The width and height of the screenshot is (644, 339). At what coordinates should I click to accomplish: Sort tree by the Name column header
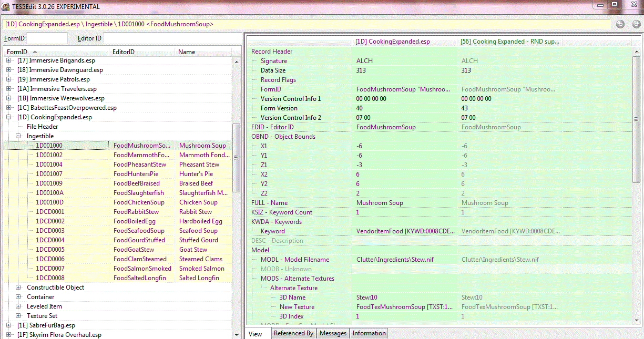[x=187, y=52]
